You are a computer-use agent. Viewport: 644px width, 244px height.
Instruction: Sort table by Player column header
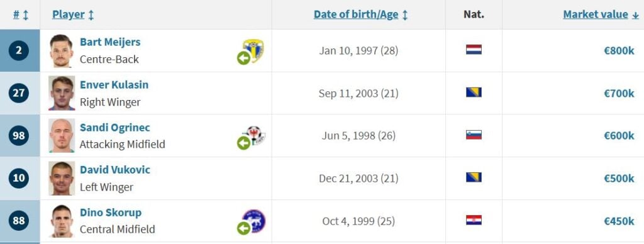tap(73, 15)
